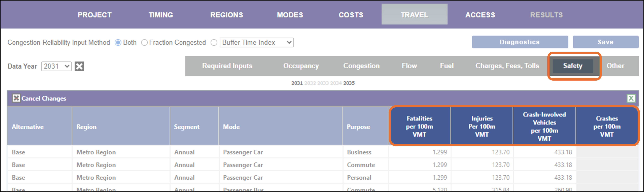Click the Alternative column header
Viewport: 644px width, 192px height.
click(40, 126)
